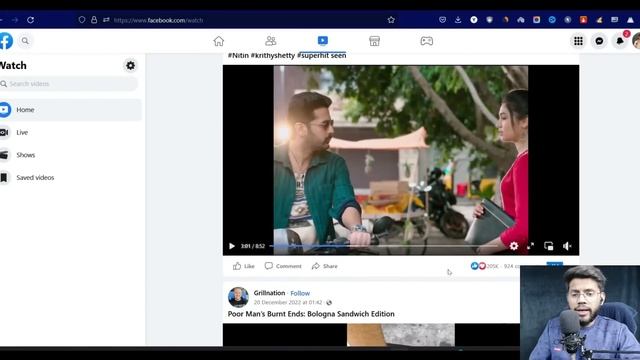This screenshot has height=360, width=640.
Task: Click 'Poor Man's Burnt Ends' post title
Action: 311,314
